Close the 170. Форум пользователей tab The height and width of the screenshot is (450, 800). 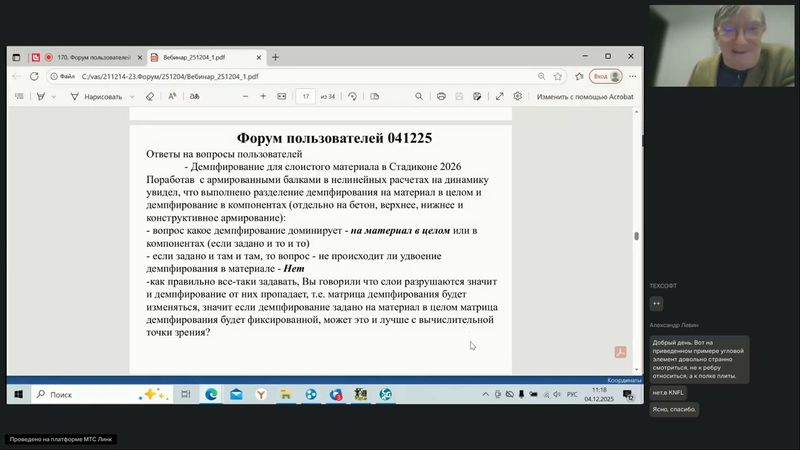tap(140, 58)
